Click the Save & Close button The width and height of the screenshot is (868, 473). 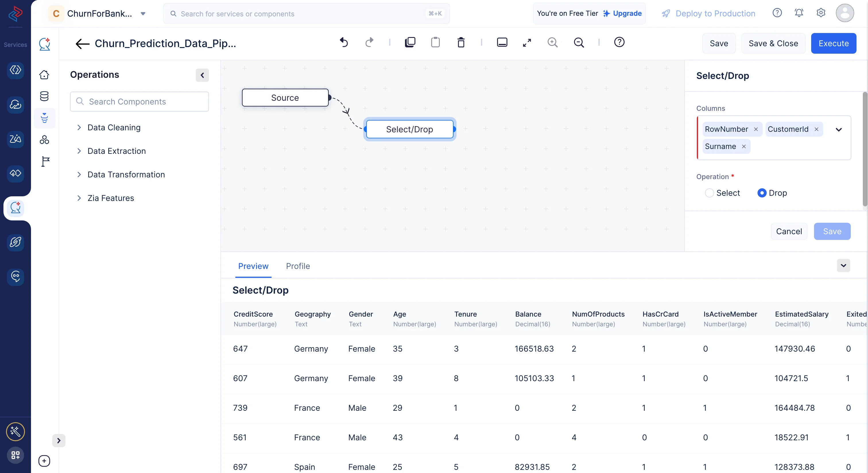click(773, 43)
